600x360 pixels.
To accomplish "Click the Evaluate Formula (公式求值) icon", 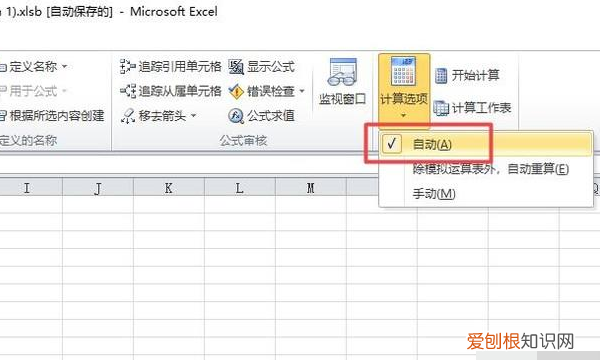I will pos(236,116).
